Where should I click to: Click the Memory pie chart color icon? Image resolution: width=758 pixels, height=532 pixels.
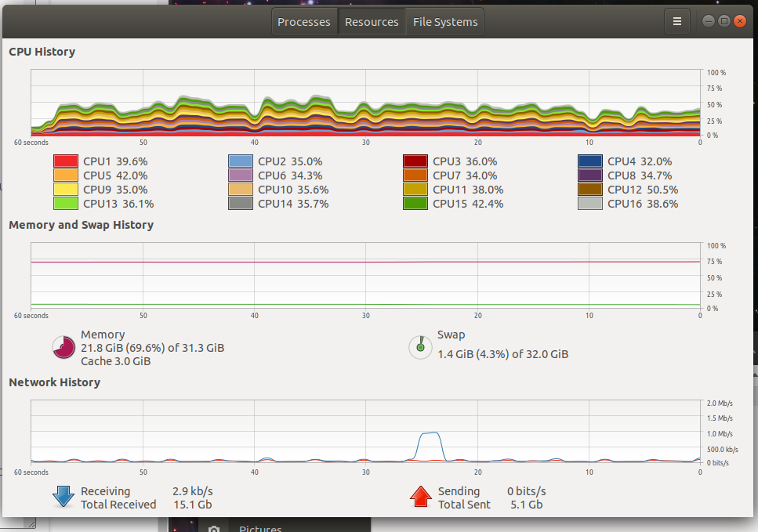point(63,347)
